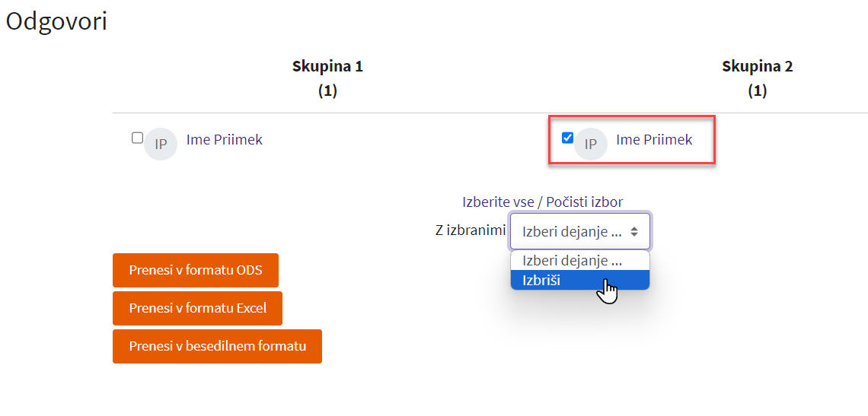Click Prenesi v formatu Excel button
This screenshot has width=868, height=416.
(198, 308)
